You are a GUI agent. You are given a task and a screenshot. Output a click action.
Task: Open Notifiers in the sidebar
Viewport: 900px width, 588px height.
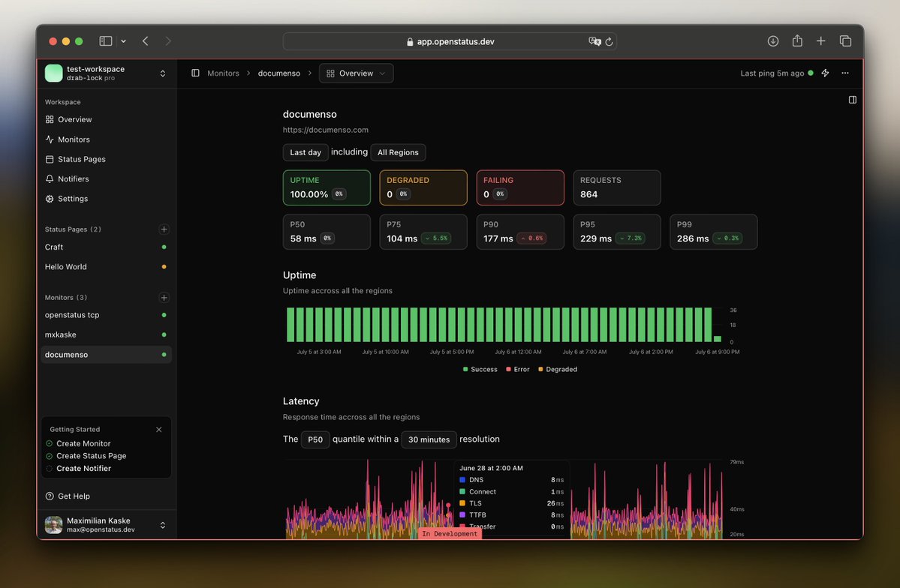pos(106,179)
